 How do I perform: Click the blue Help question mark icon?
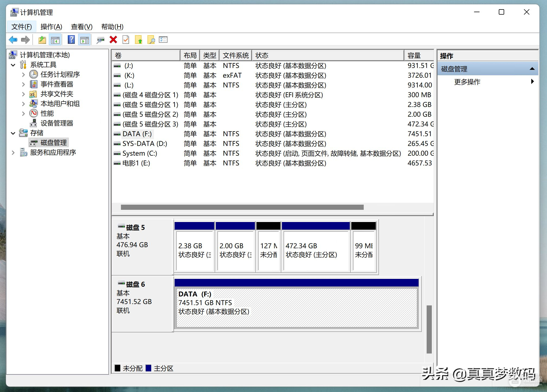click(71, 40)
